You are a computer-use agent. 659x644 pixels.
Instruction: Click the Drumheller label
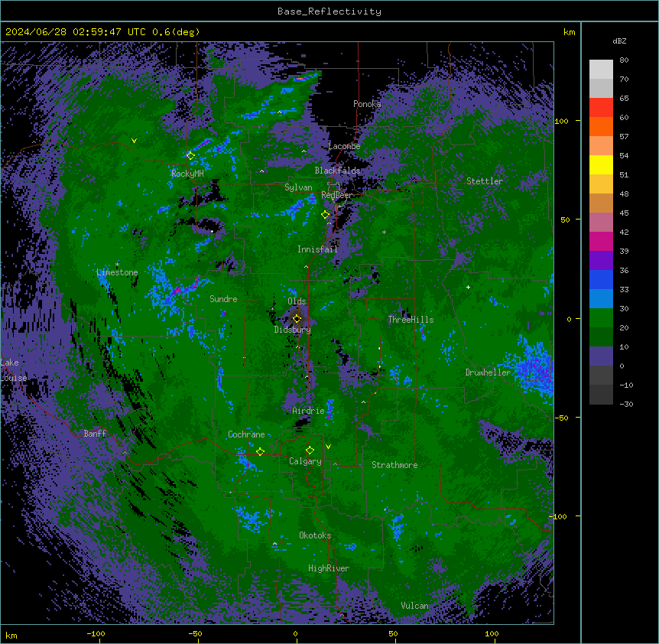tap(488, 372)
